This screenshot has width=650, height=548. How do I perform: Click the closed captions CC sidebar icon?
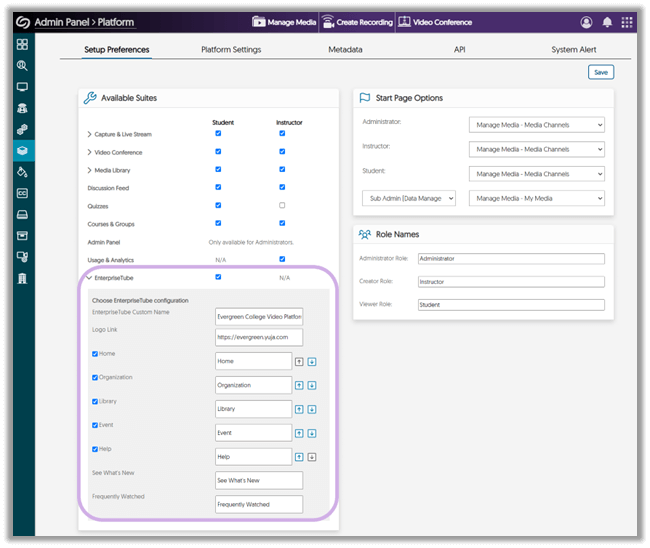click(x=22, y=193)
